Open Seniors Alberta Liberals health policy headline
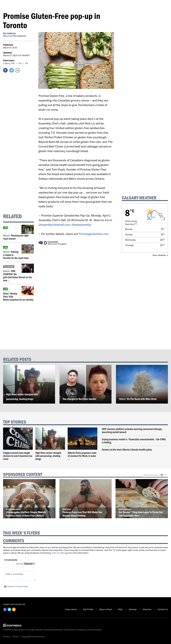Image resolution: width=171 pixels, height=644 pixels. (127, 449)
